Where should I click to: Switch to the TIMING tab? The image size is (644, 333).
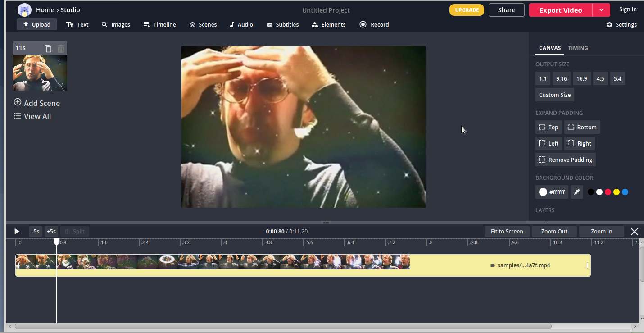tap(578, 48)
